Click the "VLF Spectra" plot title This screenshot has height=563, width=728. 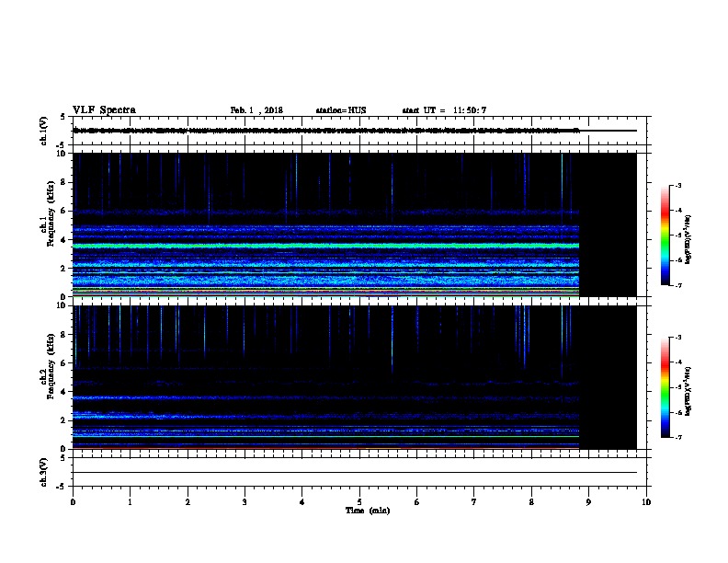[104, 110]
